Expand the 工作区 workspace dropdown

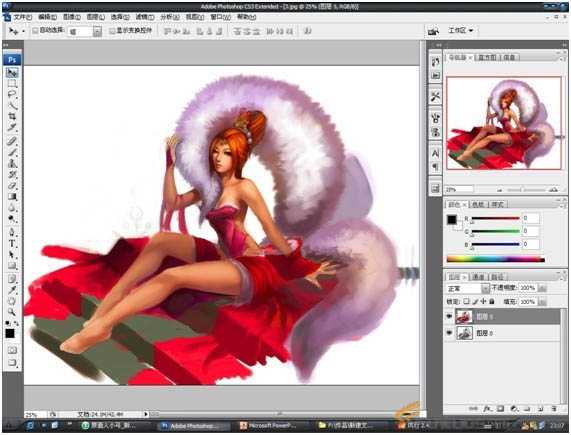pos(461,31)
